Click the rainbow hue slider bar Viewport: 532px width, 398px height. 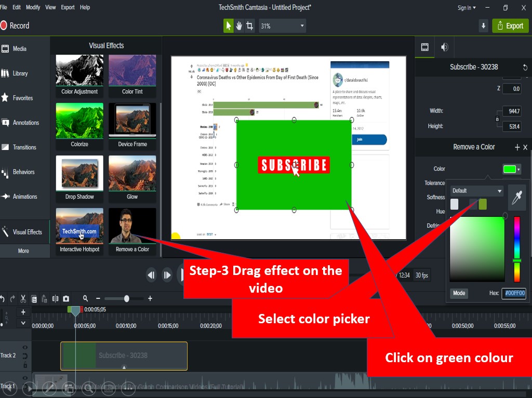[x=517, y=249]
